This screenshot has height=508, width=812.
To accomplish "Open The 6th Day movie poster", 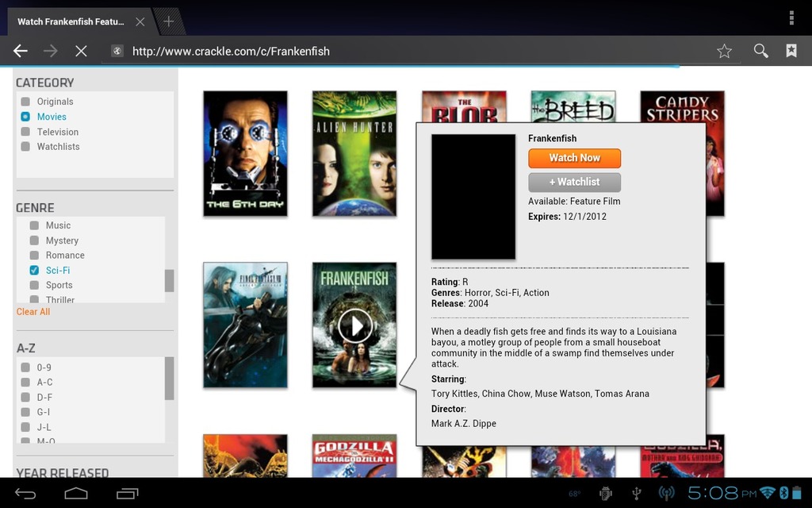I will click(x=246, y=153).
